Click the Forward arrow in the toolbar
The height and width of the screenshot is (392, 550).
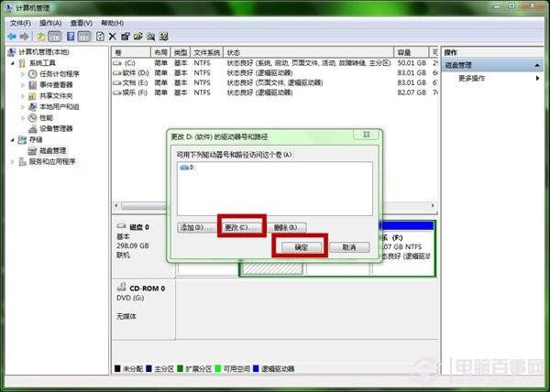[24, 36]
